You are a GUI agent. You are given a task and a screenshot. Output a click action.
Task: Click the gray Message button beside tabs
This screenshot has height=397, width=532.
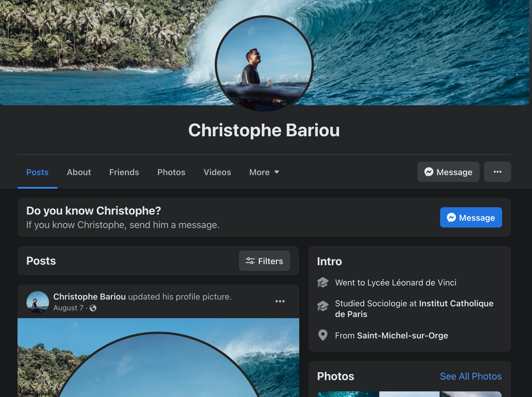448,172
